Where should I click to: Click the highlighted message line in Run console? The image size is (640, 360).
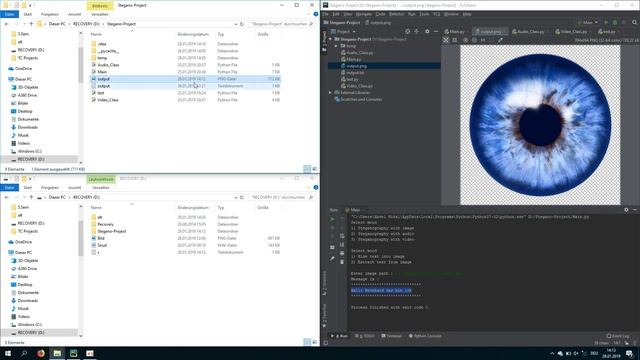[381, 290]
